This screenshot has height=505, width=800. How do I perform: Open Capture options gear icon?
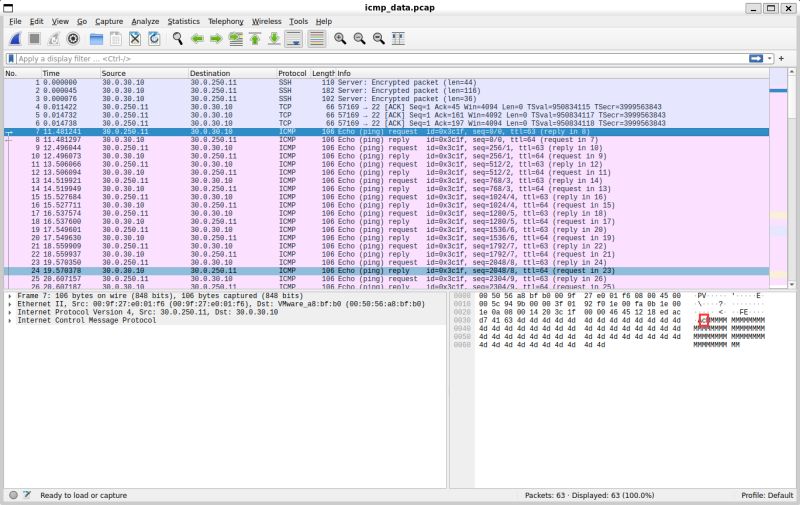[x=73, y=39]
